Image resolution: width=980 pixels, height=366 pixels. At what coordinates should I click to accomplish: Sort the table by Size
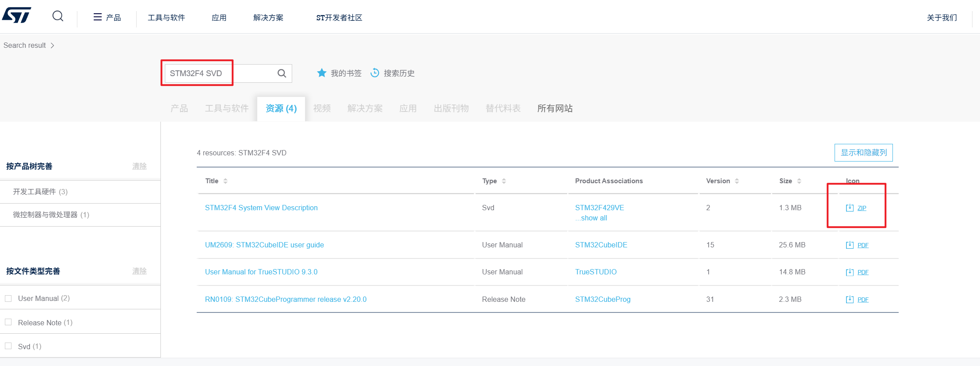coord(799,181)
